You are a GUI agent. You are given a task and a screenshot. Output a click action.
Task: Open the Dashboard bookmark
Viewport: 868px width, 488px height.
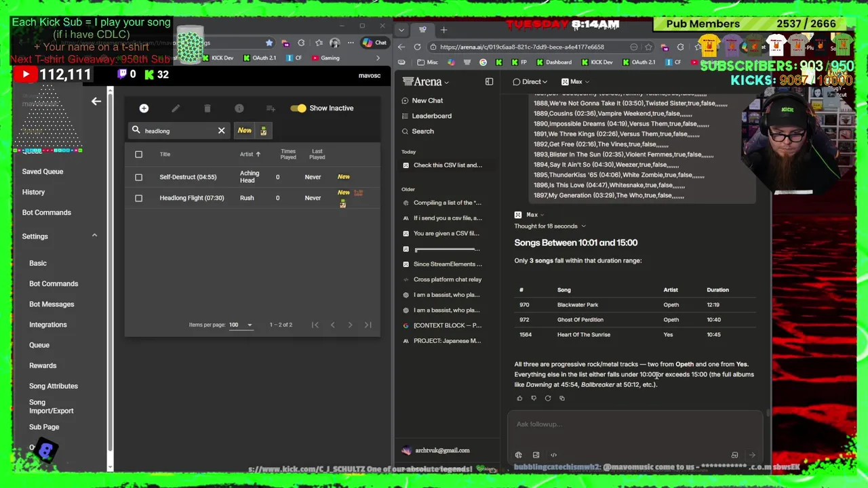553,62
